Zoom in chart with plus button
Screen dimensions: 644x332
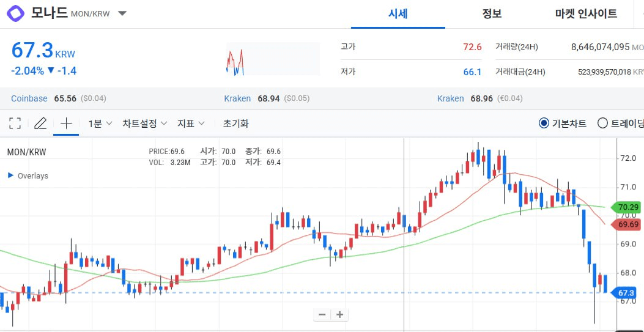339,315
